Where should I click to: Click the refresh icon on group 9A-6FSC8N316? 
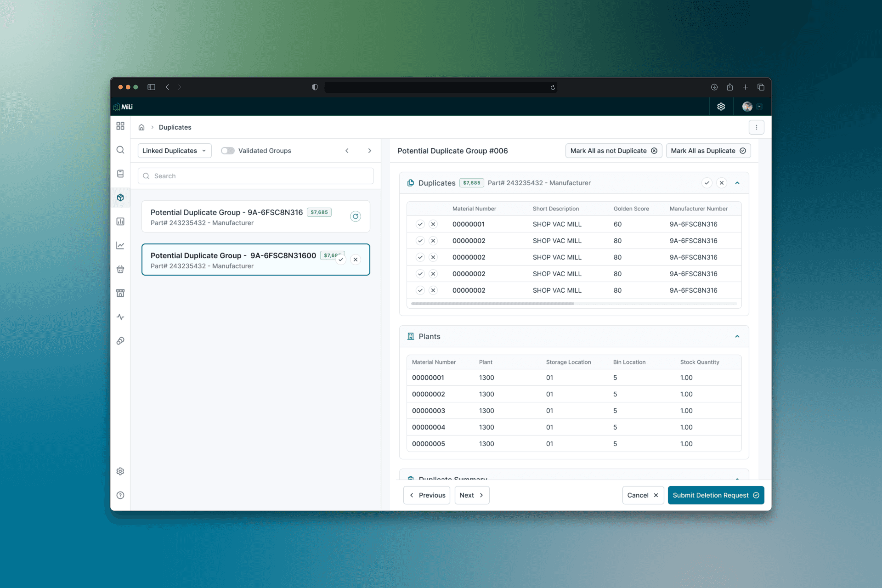click(x=355, y=216)
